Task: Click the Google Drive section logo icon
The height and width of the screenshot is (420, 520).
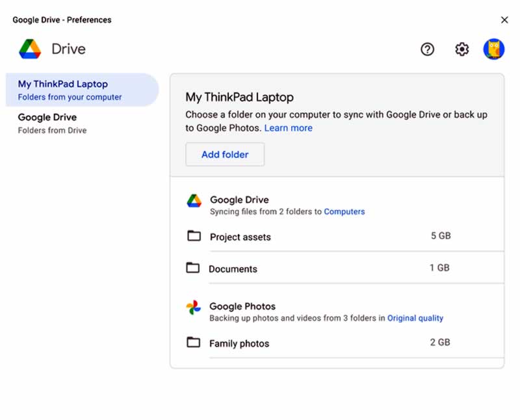Action: coord(194,201)
